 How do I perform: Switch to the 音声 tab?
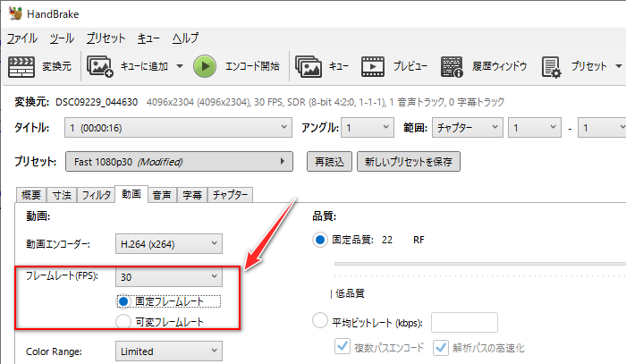click(162, 195)
